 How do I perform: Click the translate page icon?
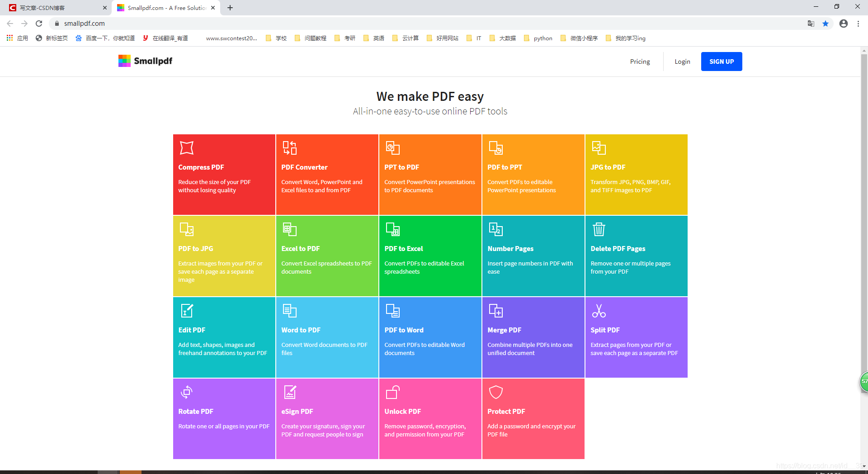811,24
